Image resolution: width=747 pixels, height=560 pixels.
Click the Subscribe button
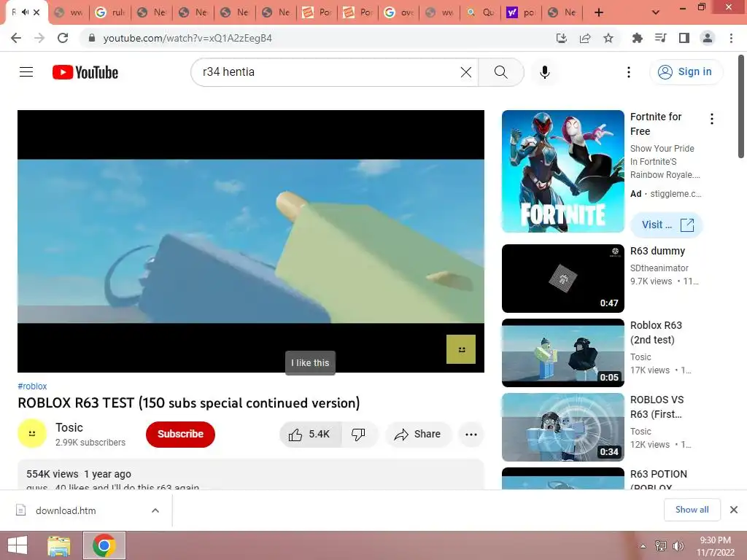pos(181,434)
